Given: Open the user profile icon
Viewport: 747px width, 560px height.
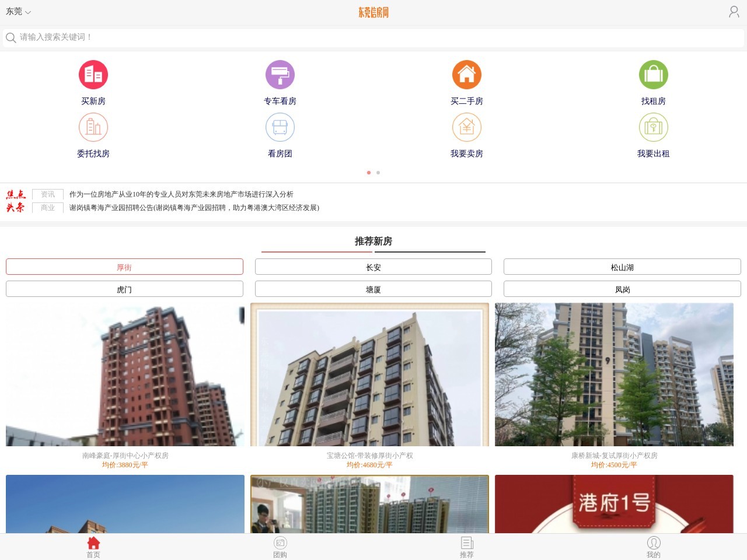Looking at the screenshot, I should click(x=734, y=11).
